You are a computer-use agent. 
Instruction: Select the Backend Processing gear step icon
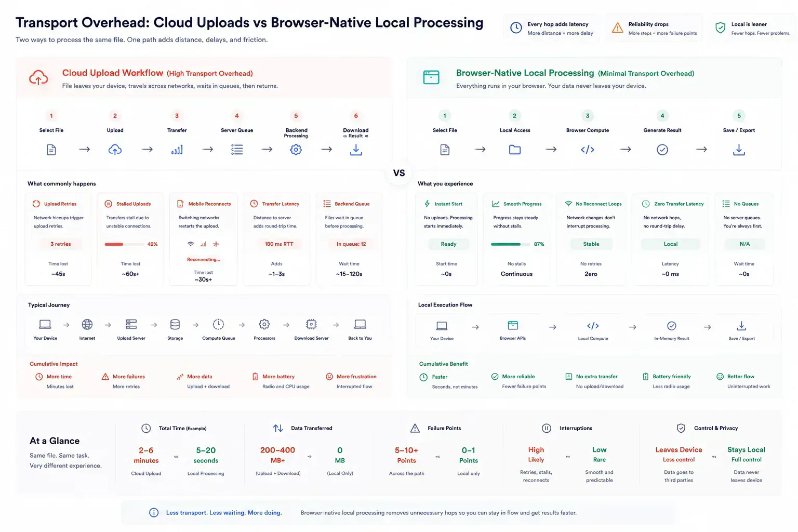pos(296,150)
